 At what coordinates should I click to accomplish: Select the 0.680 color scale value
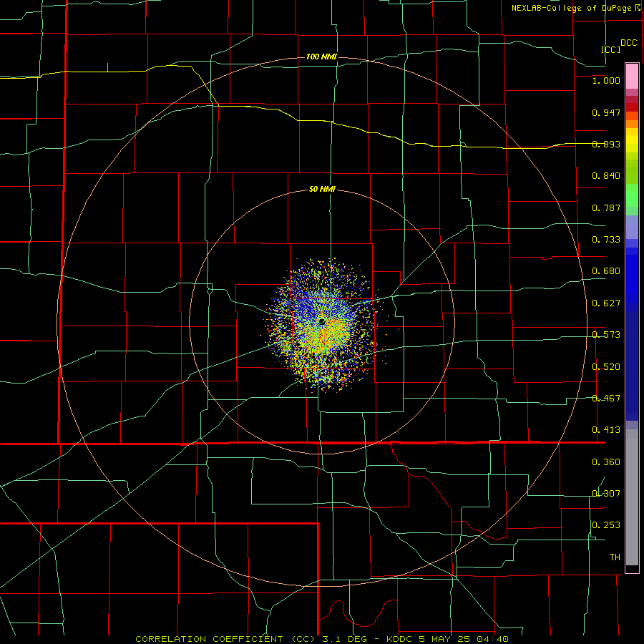pyautogui.click(x=606, y=271)
